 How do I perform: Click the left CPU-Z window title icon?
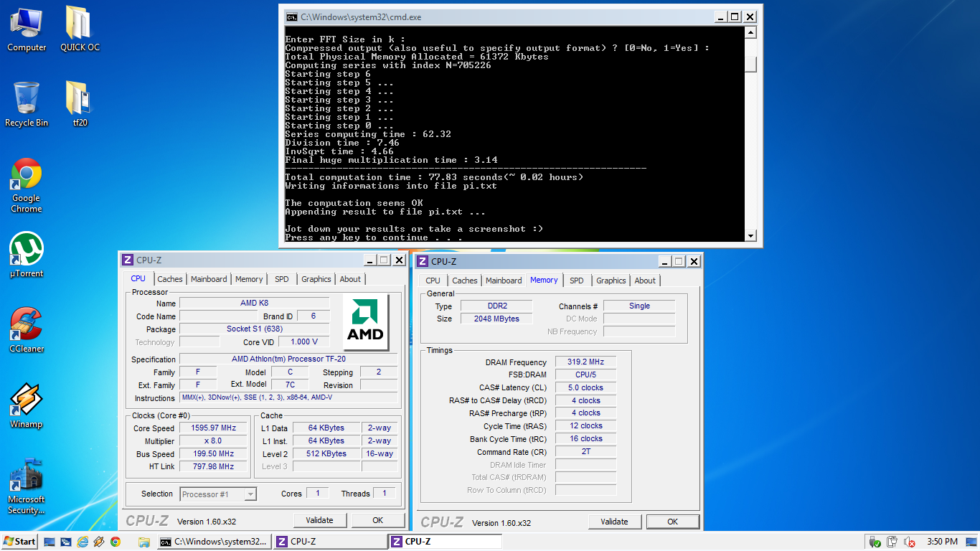tap(128, 260)
